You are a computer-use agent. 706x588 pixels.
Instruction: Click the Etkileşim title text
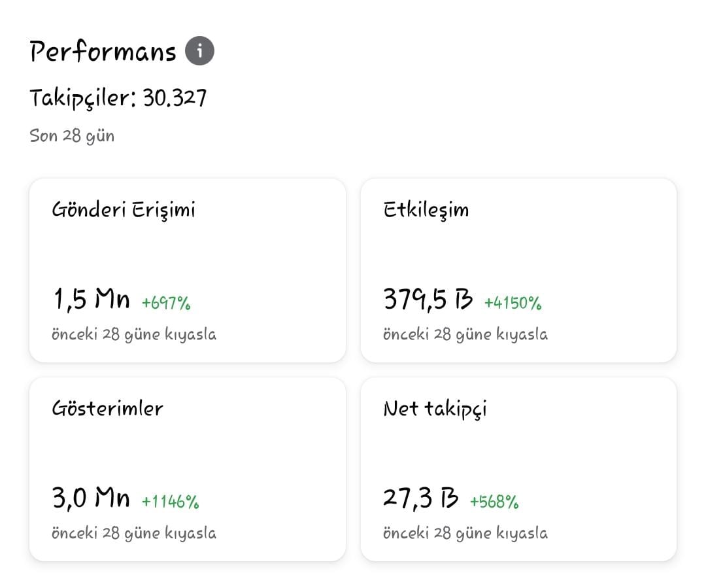point(426,210)
